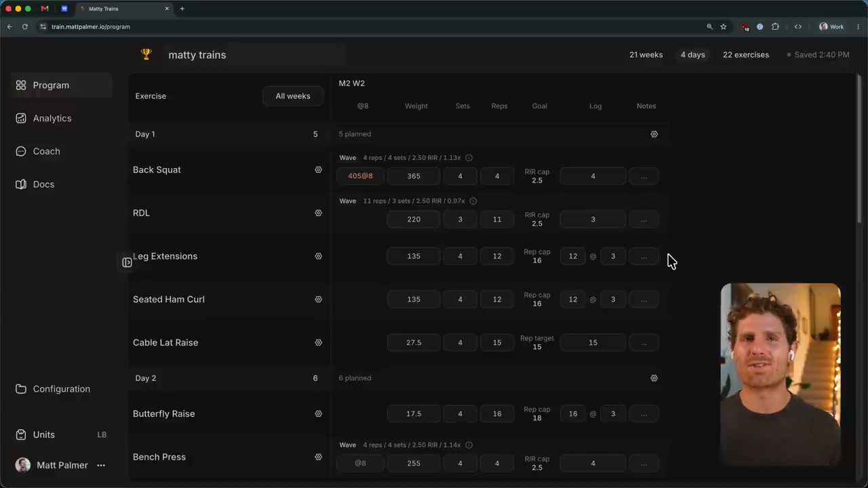Click the page vertical scrollbar
The width and height of the screenshot is (868, 488).
pyautogui.click(x=860, y=149)
